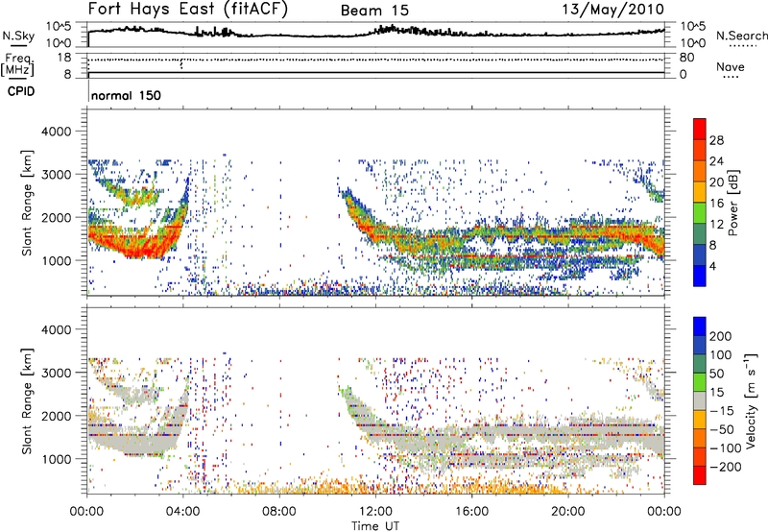The height and width of the screenshot is (532, 768).
Task: Pick the red swatch above 28 dB
Action: (x=700, y=129)
